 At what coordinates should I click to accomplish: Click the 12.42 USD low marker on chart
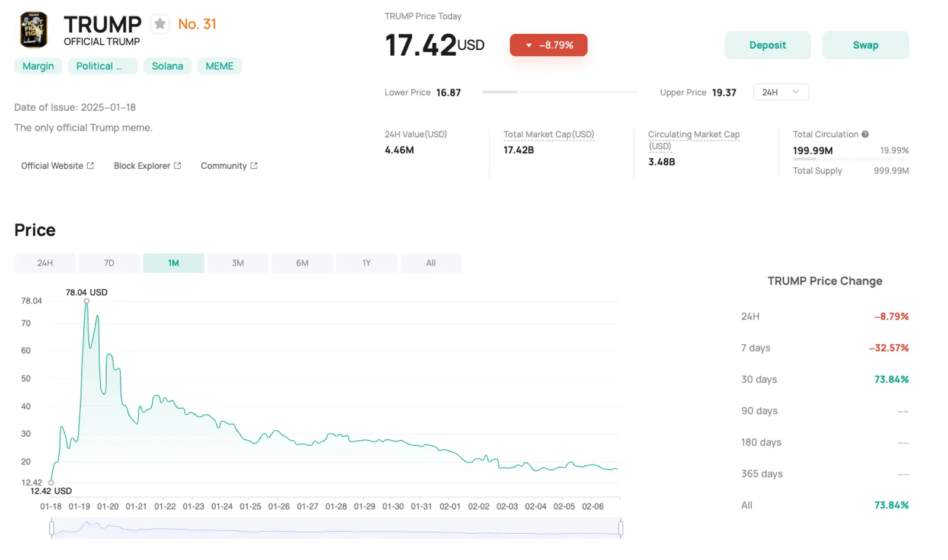[51, 483]
